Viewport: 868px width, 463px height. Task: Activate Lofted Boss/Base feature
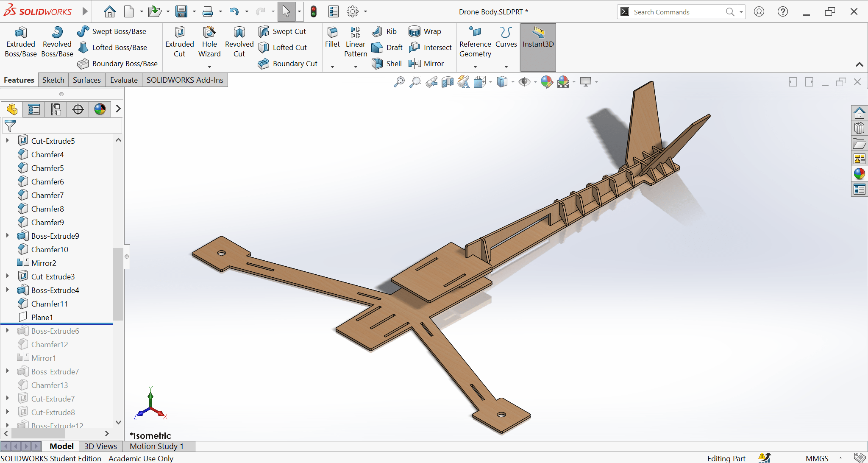pyautogui.click(x=112, y=47)
